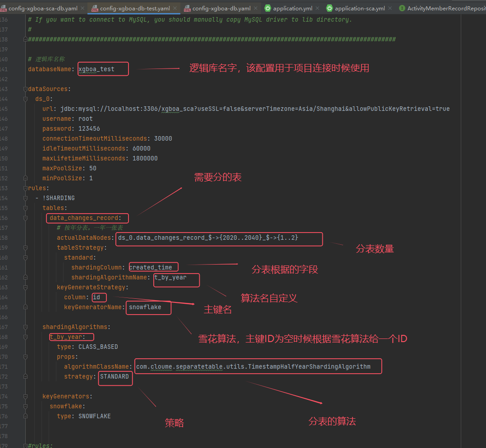Screen dimensions: 486x448
Task: Switch to the config-xgboa-db-test.yaml tab
Action: [134, 9]
